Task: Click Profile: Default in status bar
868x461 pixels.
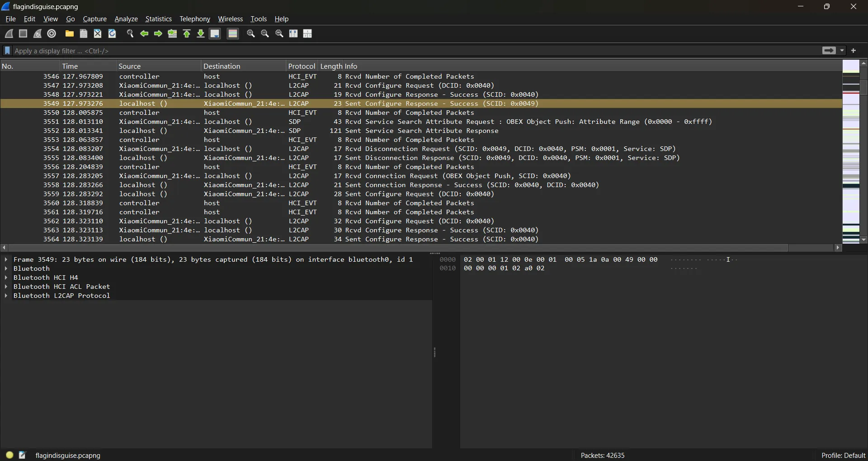Action: [x=843, y=455]
